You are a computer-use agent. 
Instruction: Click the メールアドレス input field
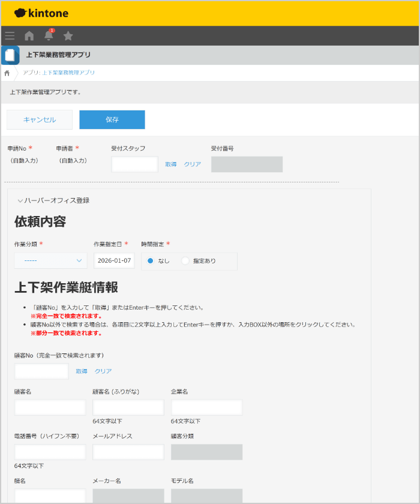[x=128, y=452]
